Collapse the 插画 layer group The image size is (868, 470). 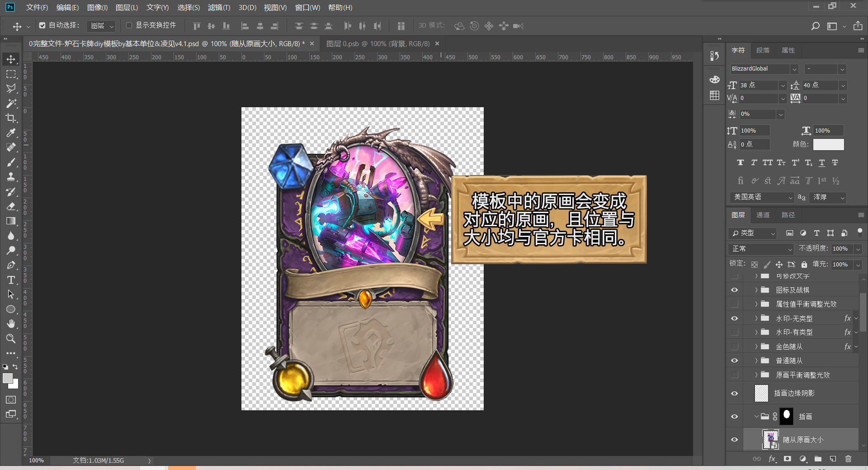[x=756, y=417]
